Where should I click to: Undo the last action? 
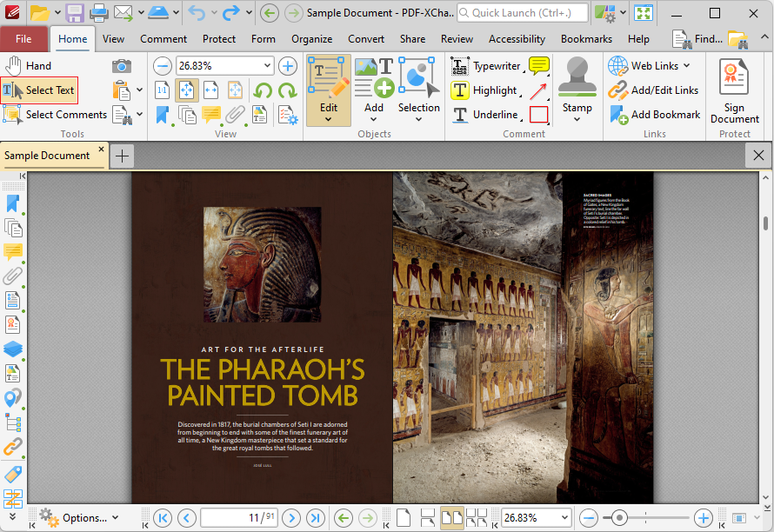[197, 13]
